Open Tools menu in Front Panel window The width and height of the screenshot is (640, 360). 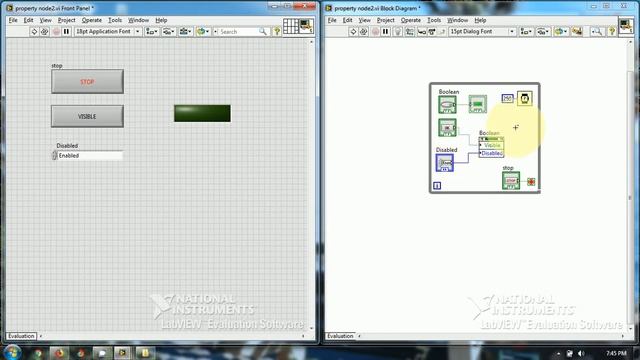tap(115, 20)
